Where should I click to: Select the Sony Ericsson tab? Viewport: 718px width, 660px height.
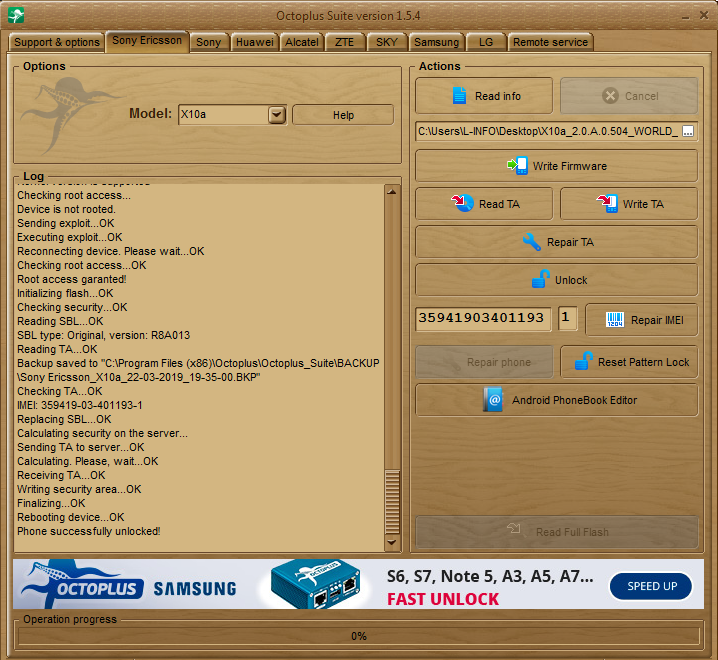147,41
